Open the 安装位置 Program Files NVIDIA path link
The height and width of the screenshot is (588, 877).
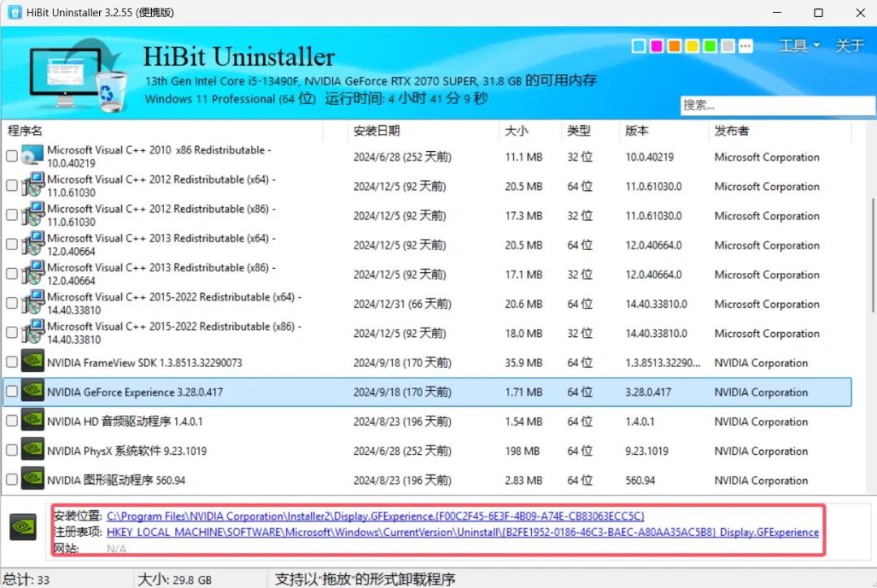[375, 516]
